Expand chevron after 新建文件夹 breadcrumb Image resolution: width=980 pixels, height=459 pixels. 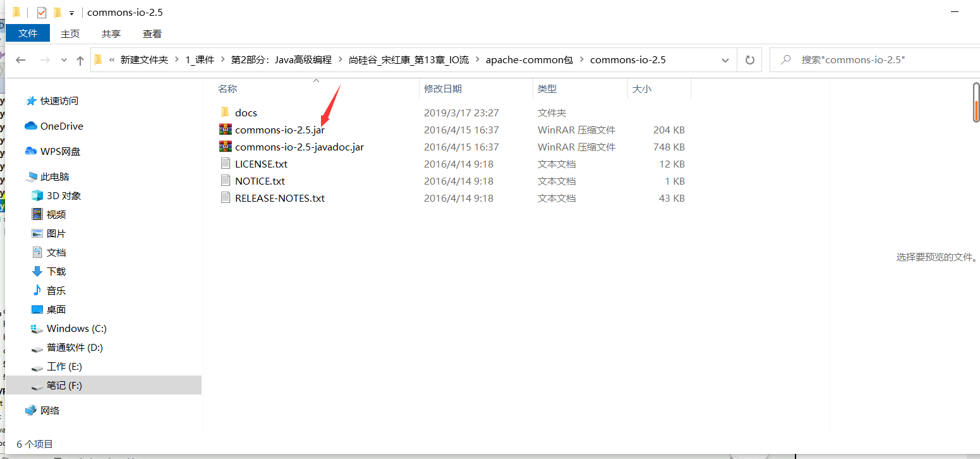[x=176, y=60]
